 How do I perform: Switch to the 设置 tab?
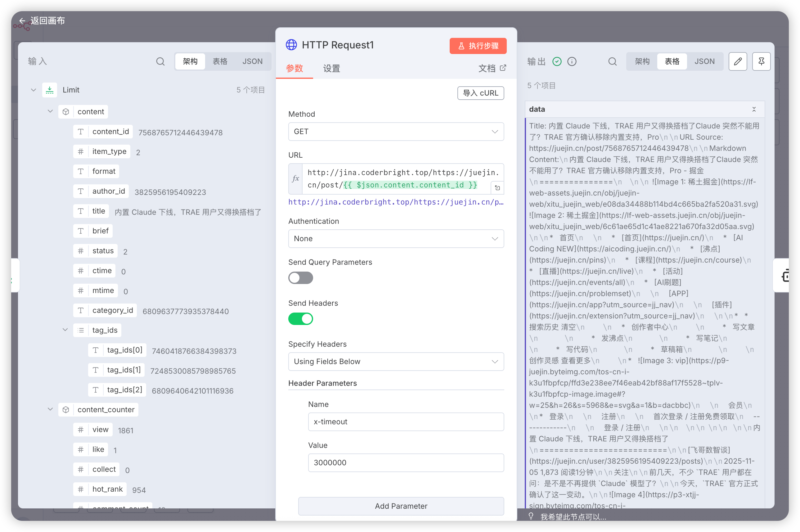[x=331, y=68]
